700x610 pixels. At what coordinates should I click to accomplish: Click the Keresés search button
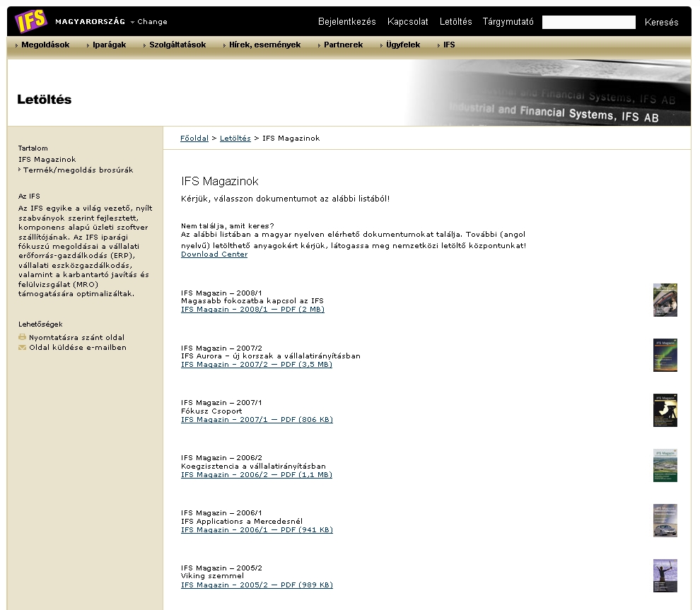tap(661, 22)
